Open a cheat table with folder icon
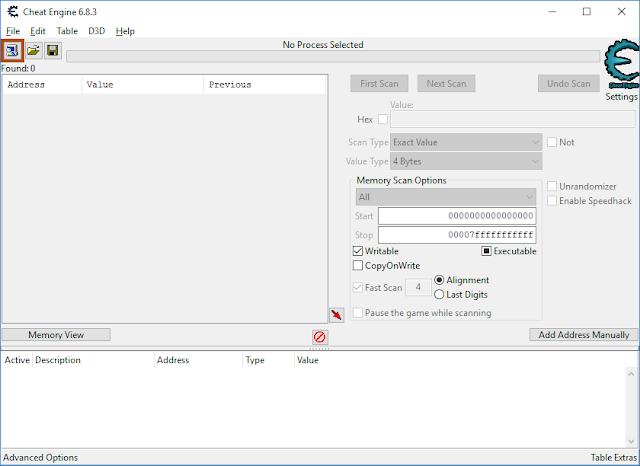 click(x=33, y=51)
